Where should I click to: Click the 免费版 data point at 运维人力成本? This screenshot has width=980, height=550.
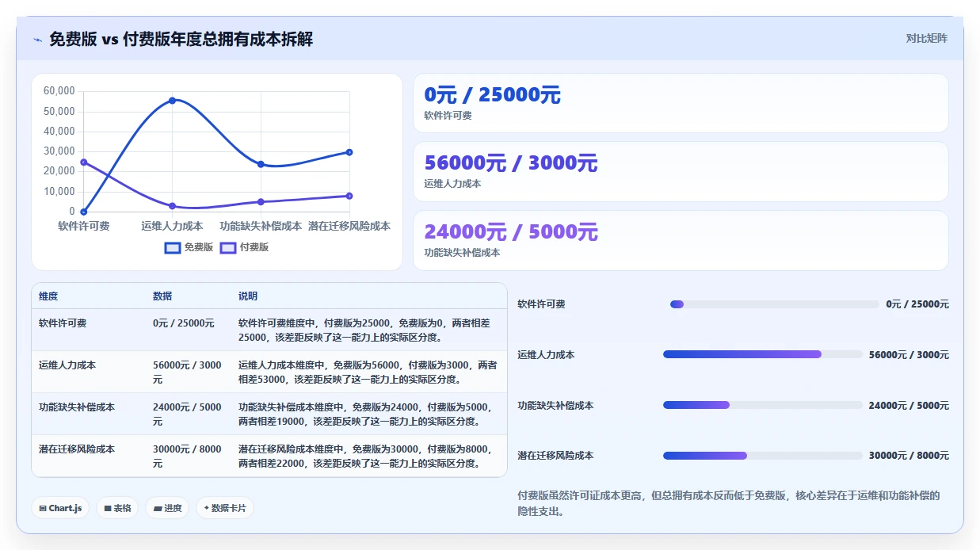pyautogui.click(x=172, y=100)
